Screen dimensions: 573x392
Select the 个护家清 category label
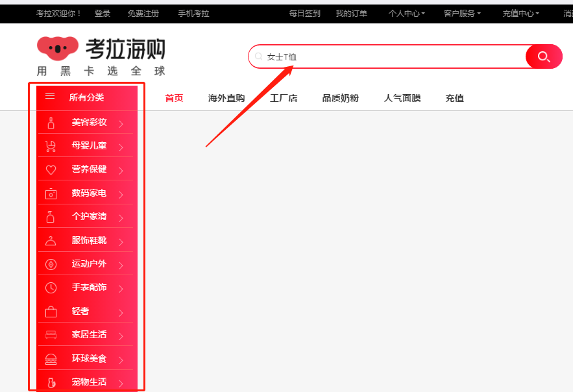89,216
